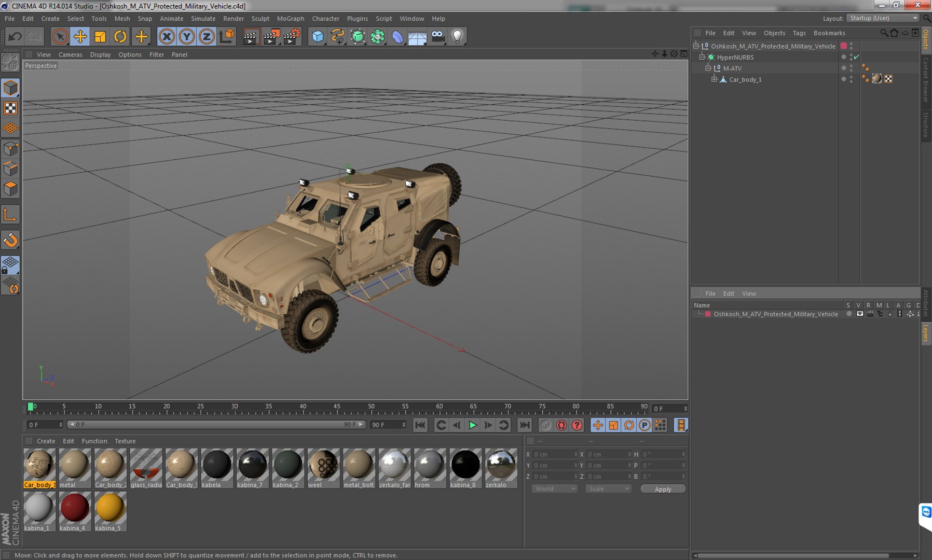Toggle the Snap magnet icon
This screenshot has width=932, height=560.
10,240
